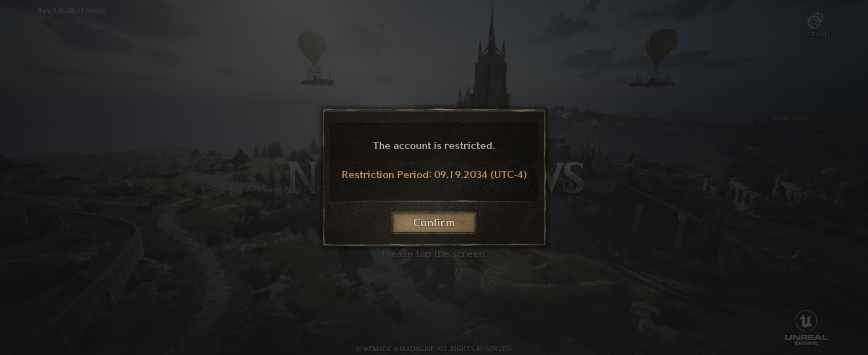Tap the 'Please tap the screen' prompt
The height and width of the screenshot is (355, 868).
[x=434, y=254]
